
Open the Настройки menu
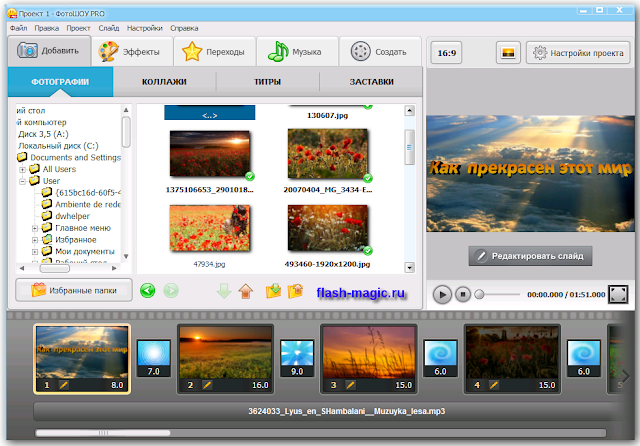pos(144,28)
